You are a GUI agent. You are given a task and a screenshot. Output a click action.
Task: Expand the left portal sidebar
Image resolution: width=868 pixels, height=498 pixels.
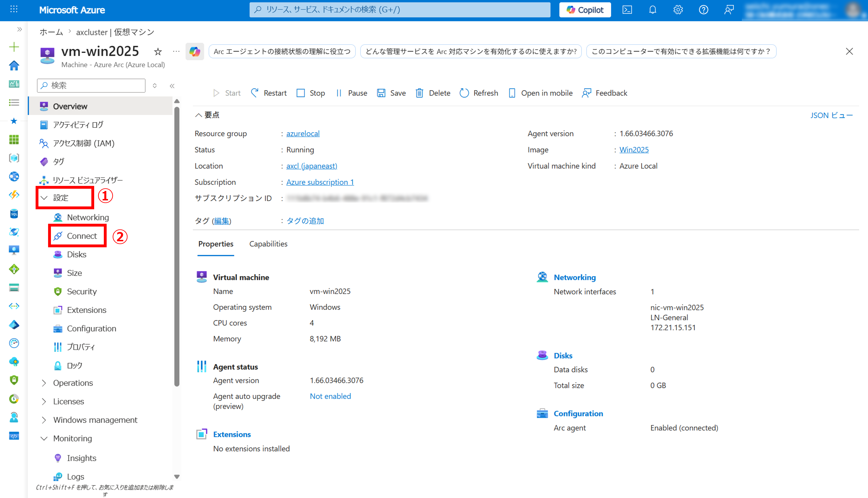point(20,29)
